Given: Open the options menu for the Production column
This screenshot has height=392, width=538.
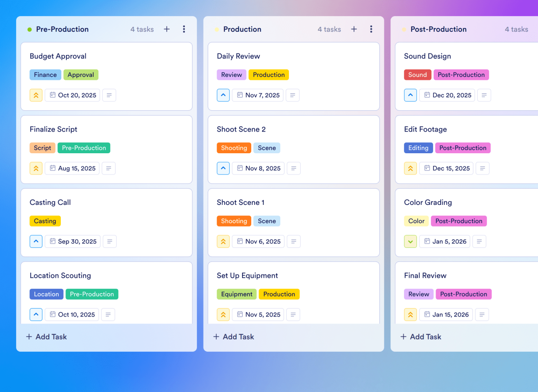Looking at the screenshot, I should click(371, 29).
